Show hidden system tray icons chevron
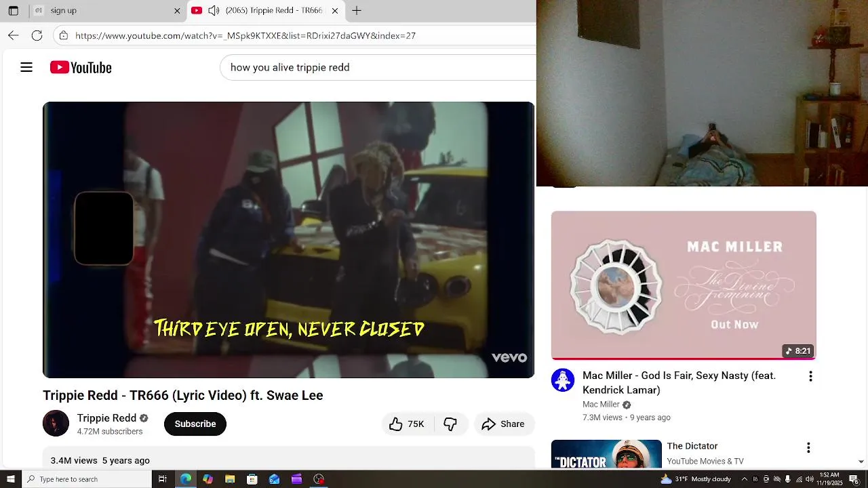868x488 pixels. coord(745,479)
